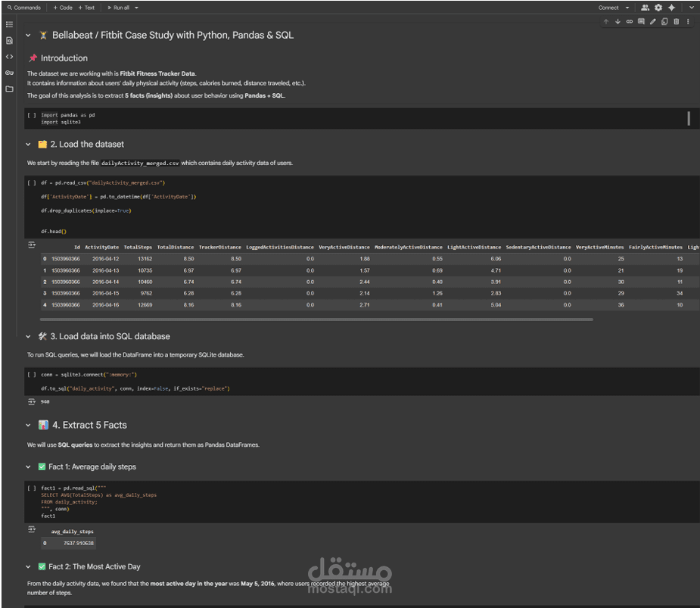Open the Code snippets sidebar panel
This screenshot has width=700, height=608.
coord(9,57)
